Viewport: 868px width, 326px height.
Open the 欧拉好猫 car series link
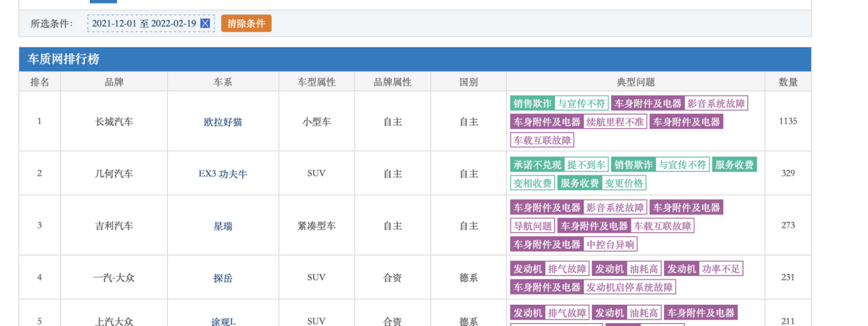pos(223,121)
